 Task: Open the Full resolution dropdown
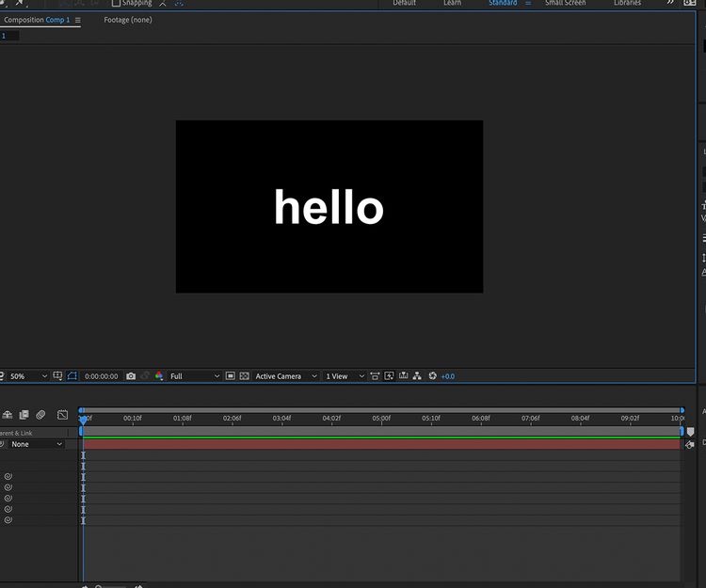pyautogui.click(x=194, y=376)
